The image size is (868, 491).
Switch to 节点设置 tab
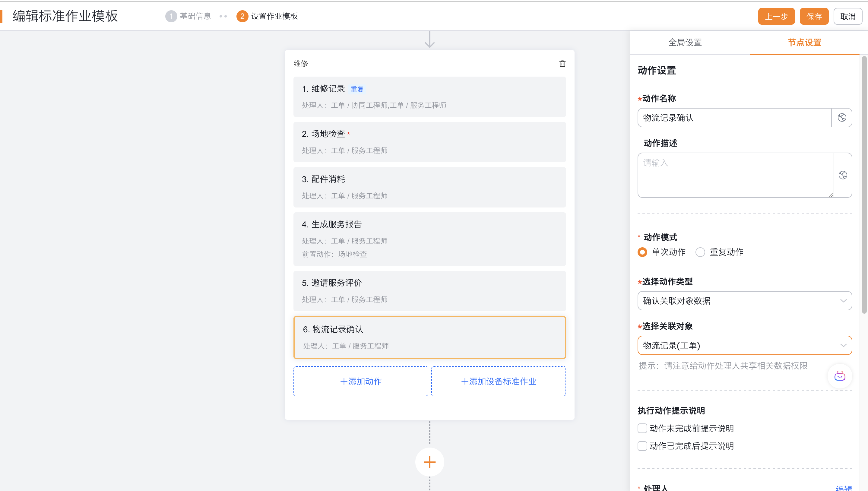[x=804, y=43]
